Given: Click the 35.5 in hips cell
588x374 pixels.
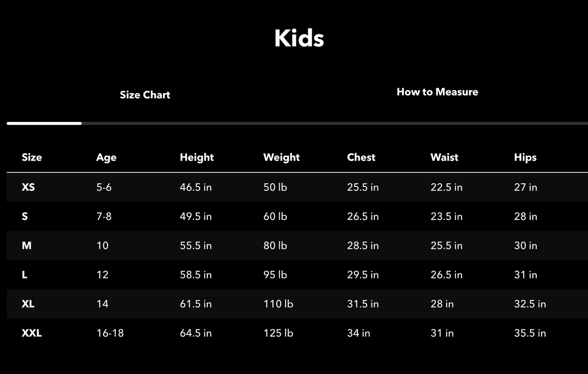Looking at the screenshot, I should tap(530, 333).
